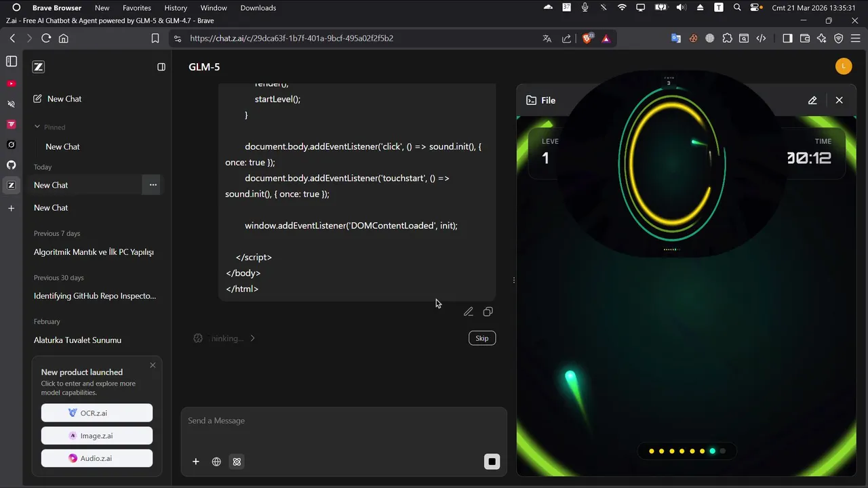Bookmark this page
Viewport: 868px width, 488px height.
coord(155,39)
